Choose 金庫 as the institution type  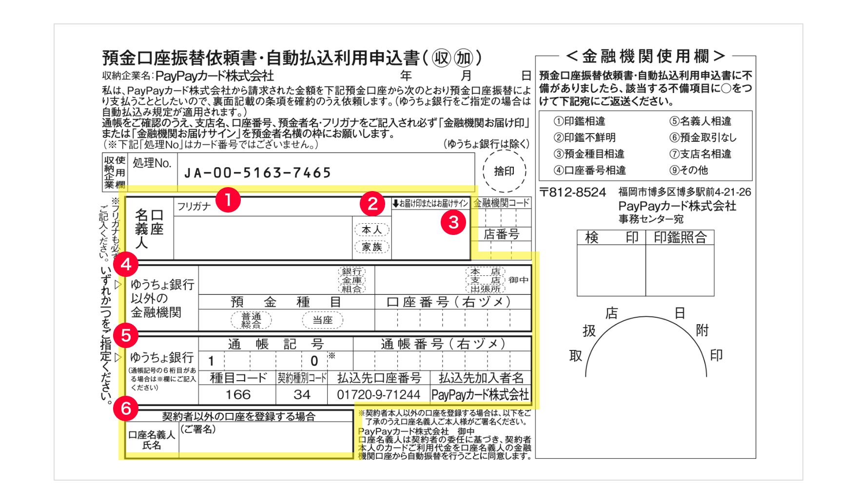(351, 280)
